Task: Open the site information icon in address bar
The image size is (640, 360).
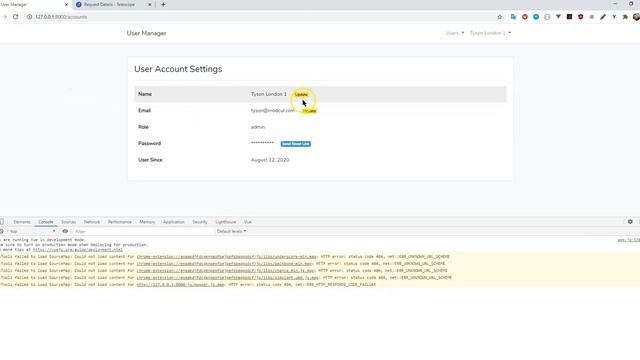Action: (x=29, y=17)
